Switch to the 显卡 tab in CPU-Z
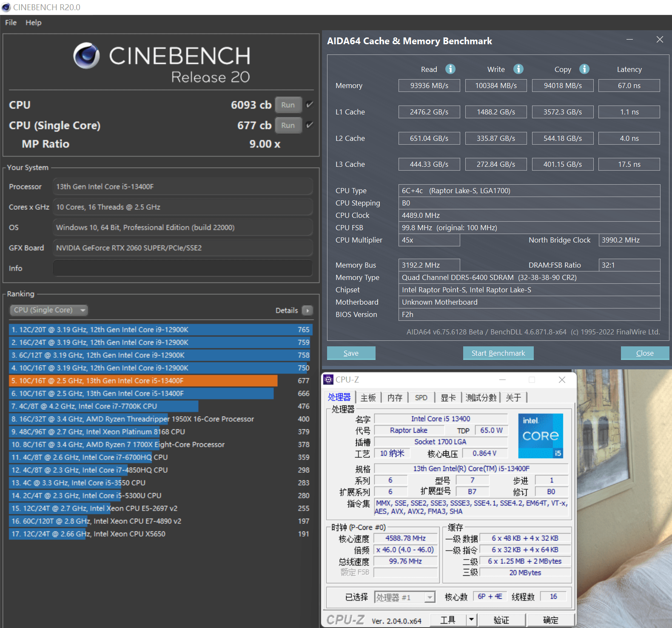The width and height of the screenshot is (672, 628). pos(448,397)
